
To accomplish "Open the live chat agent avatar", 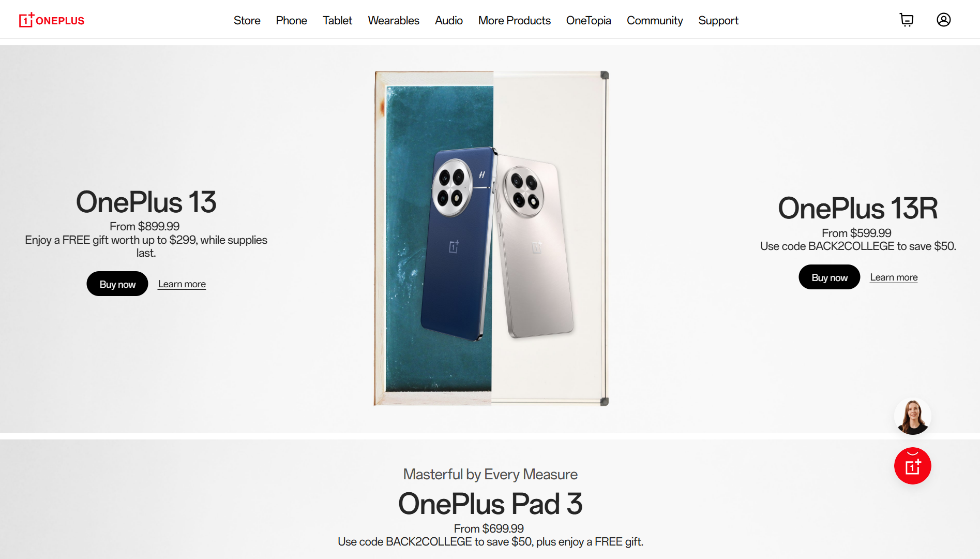I will click(x=913, y=416).
